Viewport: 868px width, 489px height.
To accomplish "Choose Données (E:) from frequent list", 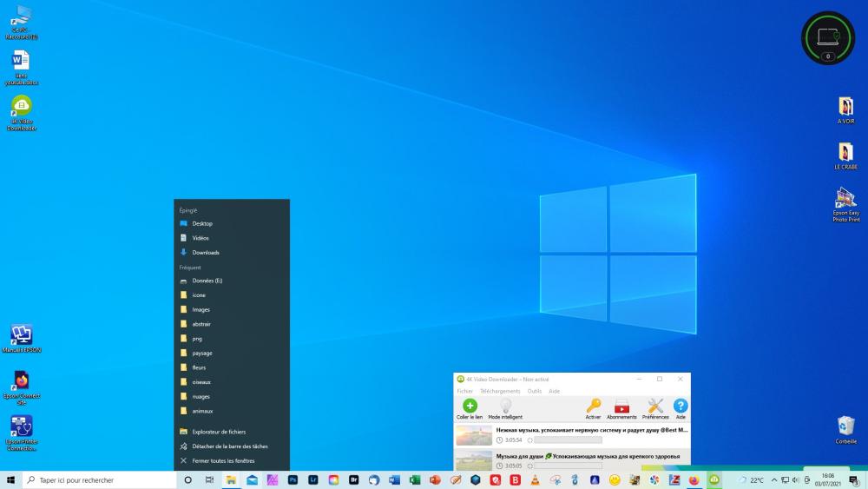I will click(207, 281).
